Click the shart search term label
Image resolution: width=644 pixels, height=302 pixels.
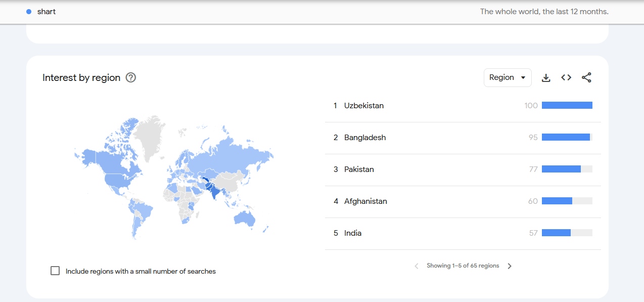(47, 12)
